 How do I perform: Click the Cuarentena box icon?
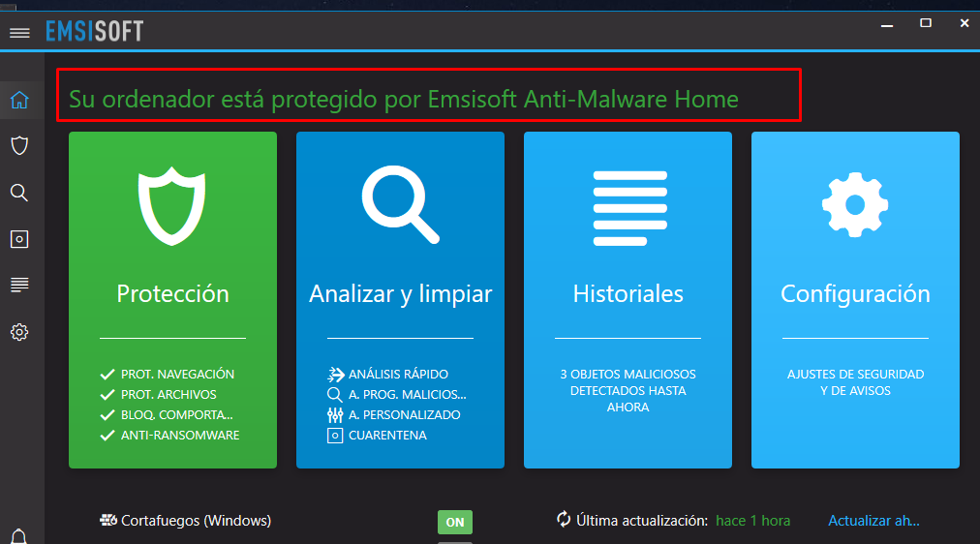click(335, 436)
